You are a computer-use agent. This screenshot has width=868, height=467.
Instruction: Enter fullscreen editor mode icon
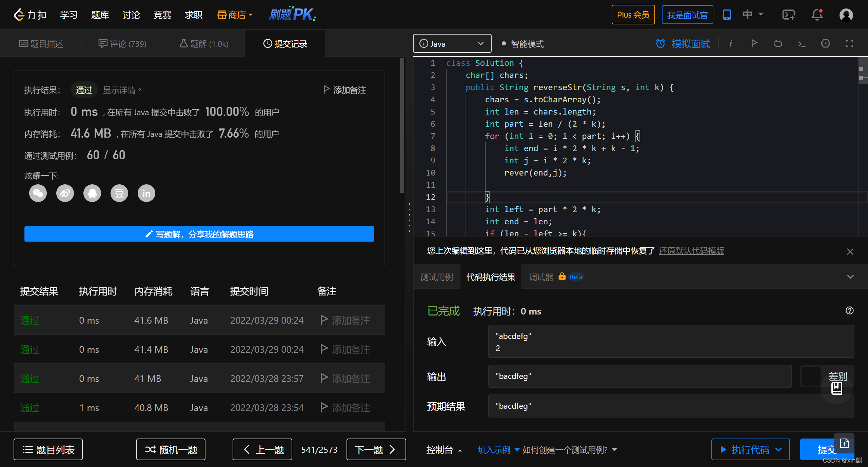click(849, 44)
